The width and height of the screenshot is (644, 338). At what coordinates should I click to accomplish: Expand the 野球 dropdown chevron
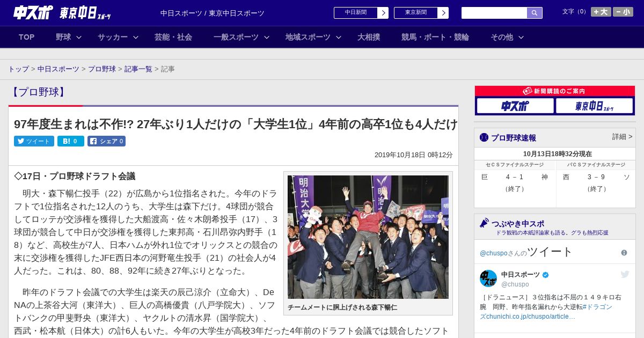coord(79,37)
